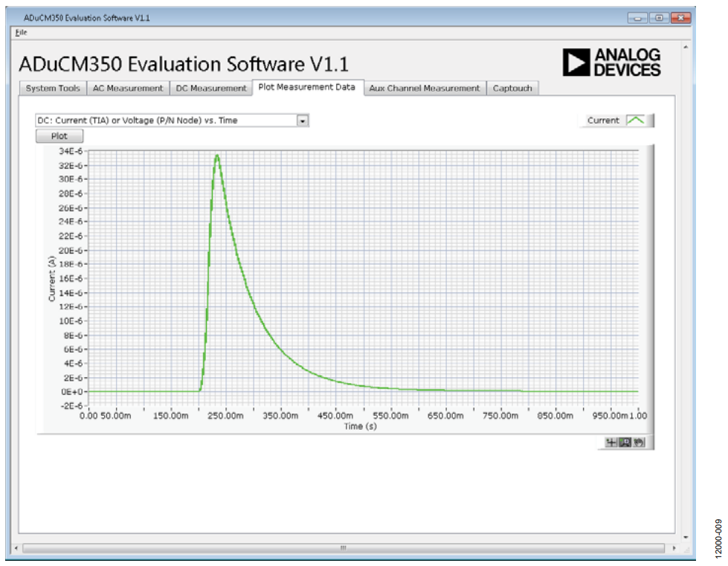This screenshot has height=566, width=728.
Task: Select the graph zoom tool icon
Action: click(625, 443)
